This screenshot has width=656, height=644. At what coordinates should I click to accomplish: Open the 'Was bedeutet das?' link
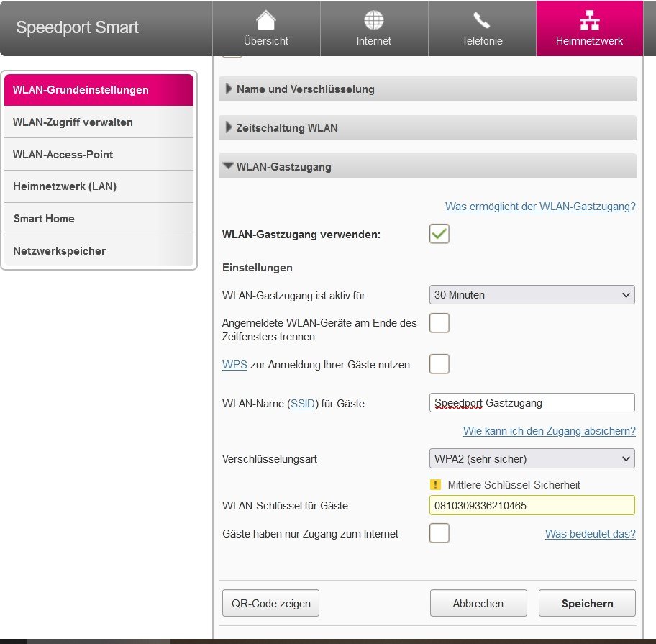(591, 533)
